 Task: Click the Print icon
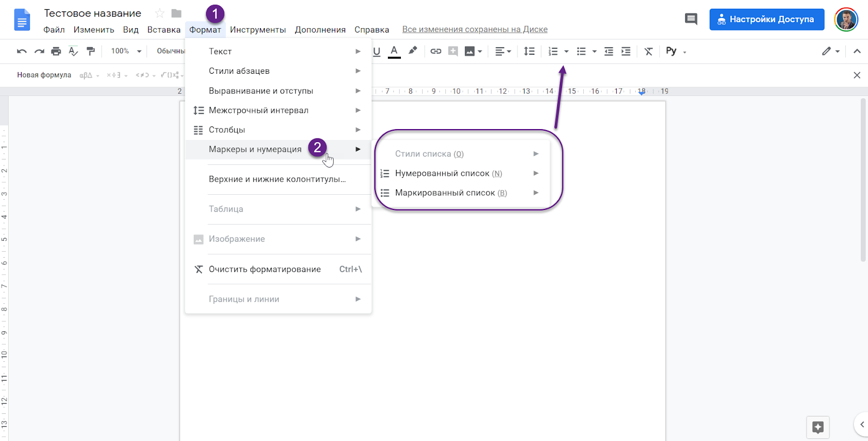pyautogui.click(x=56, y=52)
